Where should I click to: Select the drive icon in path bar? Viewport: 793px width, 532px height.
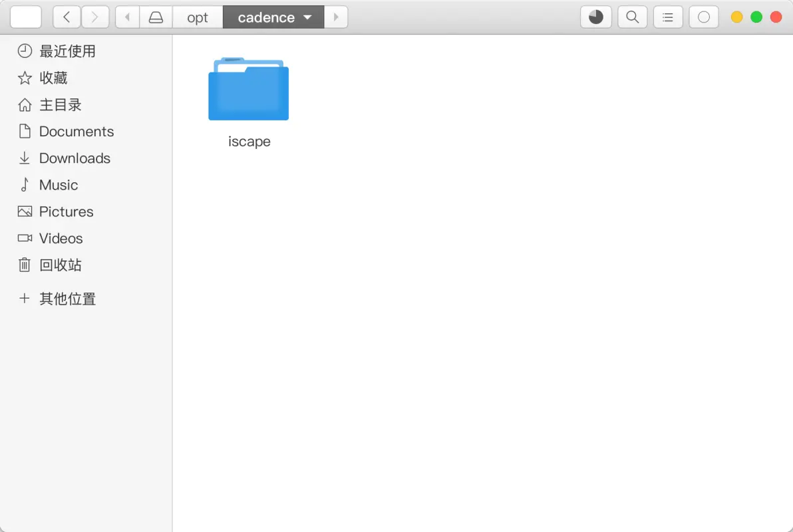pos(156,17)
